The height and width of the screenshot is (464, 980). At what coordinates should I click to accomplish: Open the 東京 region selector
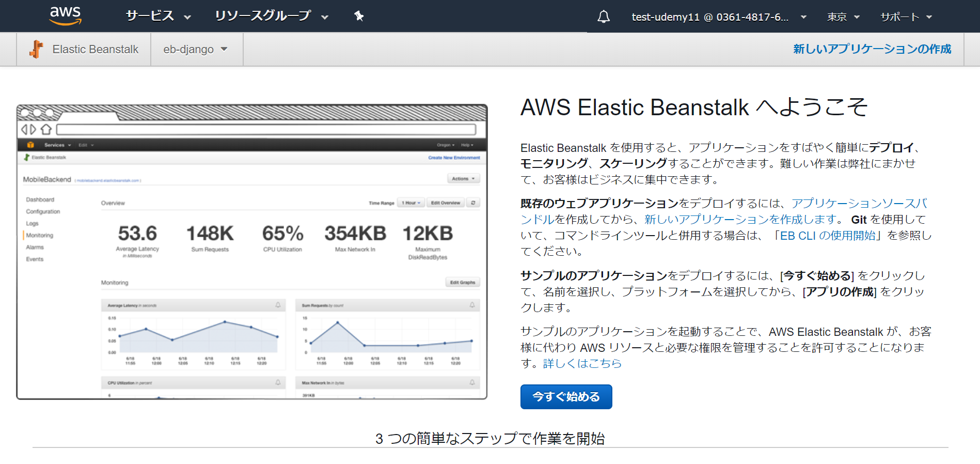[x=843, y=17]
